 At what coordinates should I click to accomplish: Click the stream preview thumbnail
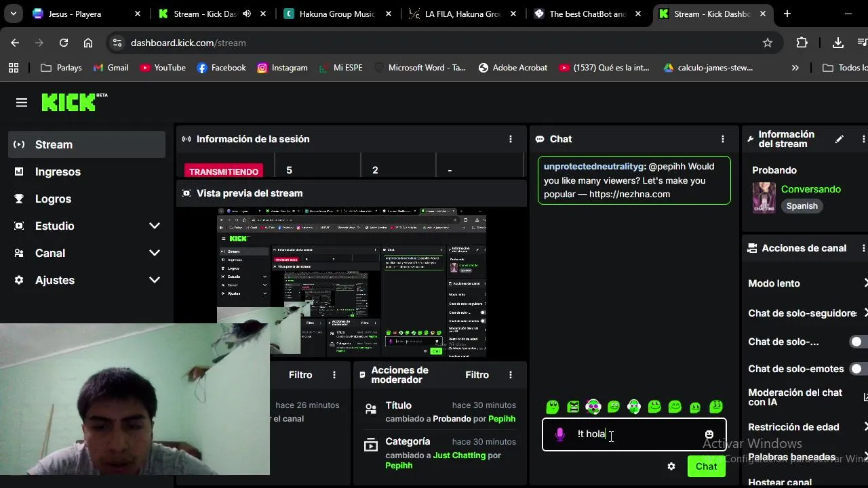pos(351,283)
